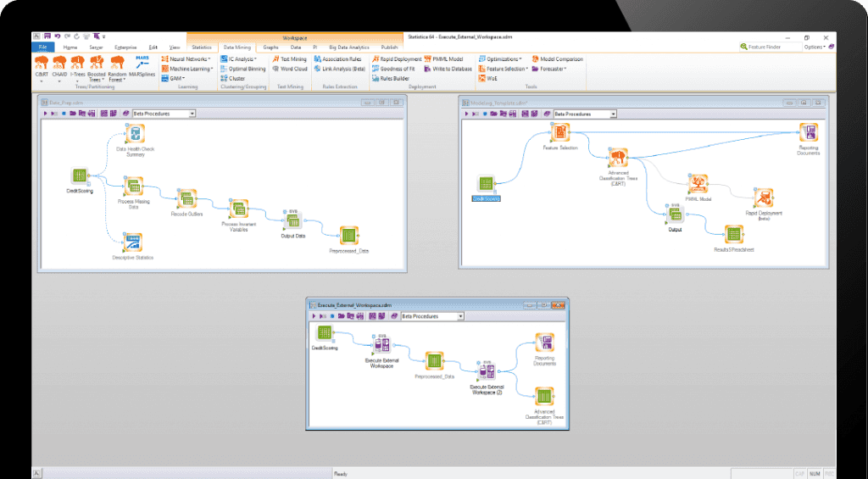Click the C&RT tree icon in ribbon

(42, 64)
